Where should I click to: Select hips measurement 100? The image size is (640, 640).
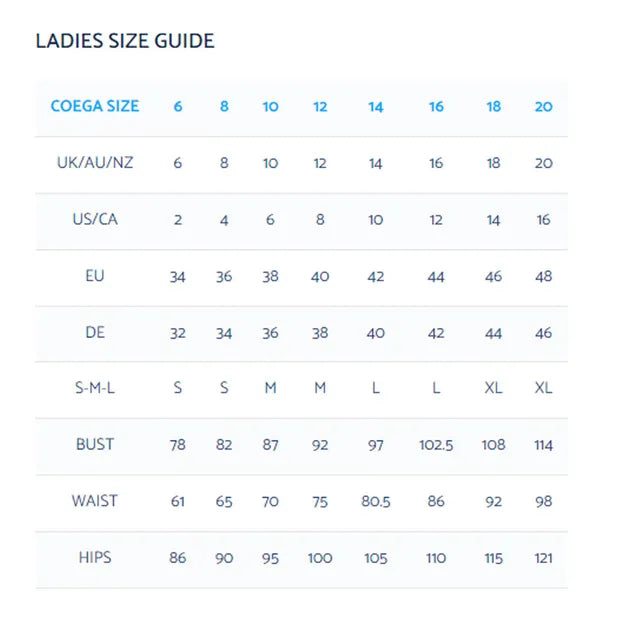320,558
